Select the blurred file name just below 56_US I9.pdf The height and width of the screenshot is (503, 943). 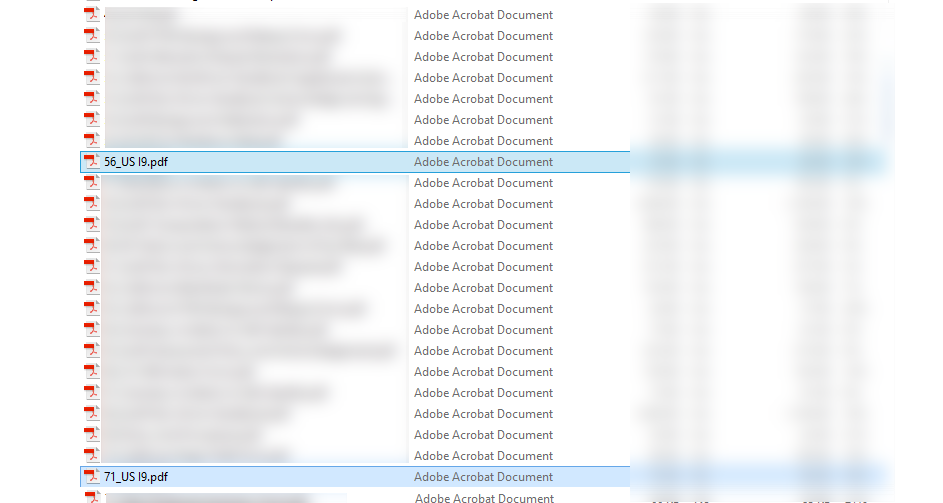[220, 183]
